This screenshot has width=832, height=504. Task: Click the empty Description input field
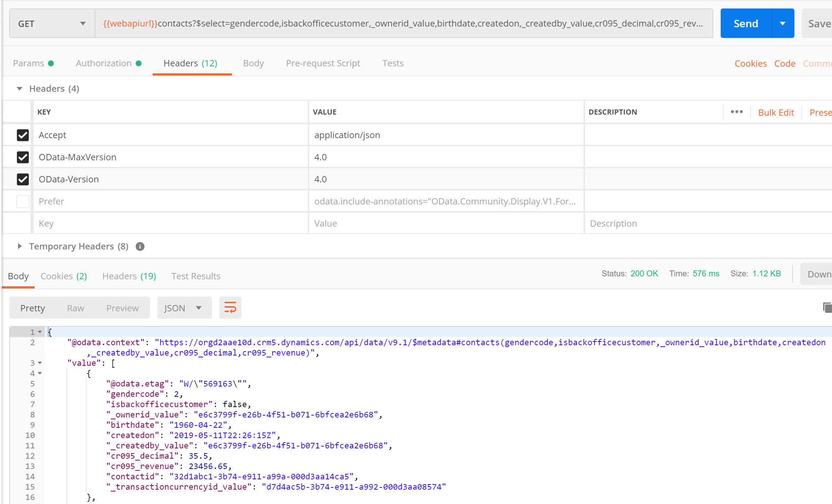pyautogui.click(x=708, y=224)
